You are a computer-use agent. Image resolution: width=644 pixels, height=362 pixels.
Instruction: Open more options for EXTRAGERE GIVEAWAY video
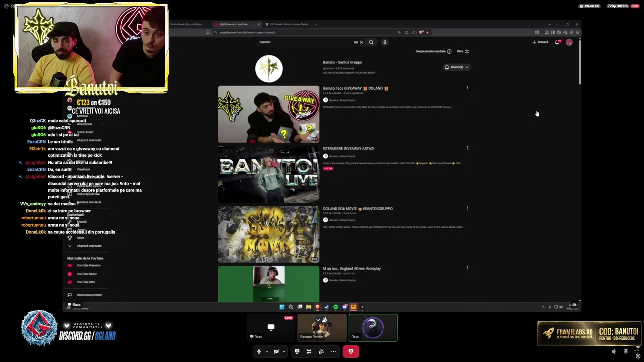click(x=467, y=148)
